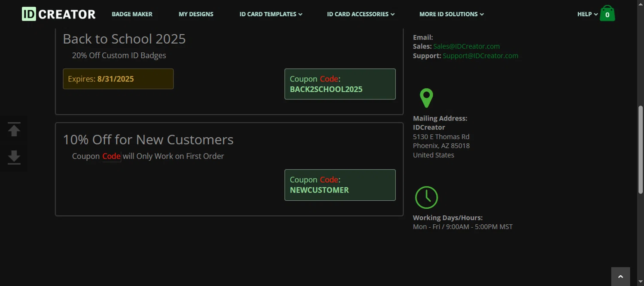Click the 20% Off Custom ID Badges text
Screen dimensions: 644x286
click(119, 55)
